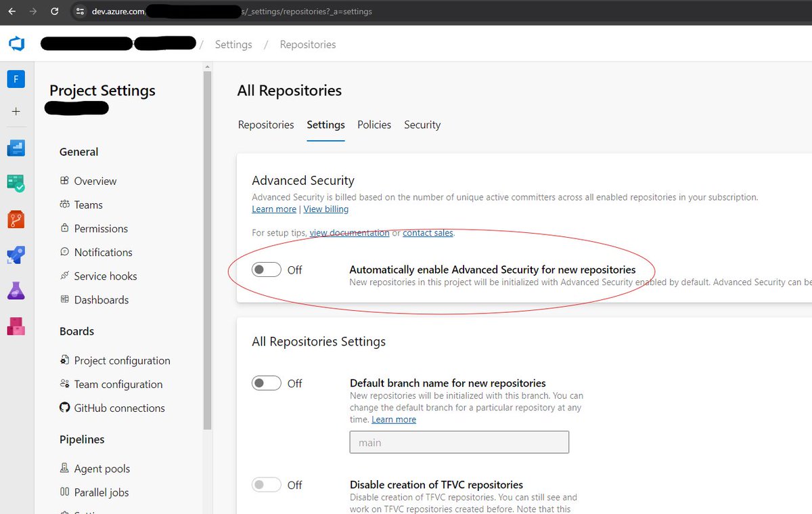
Task: Open the Test Plans flask icon
Action: (x=16, y=291)
